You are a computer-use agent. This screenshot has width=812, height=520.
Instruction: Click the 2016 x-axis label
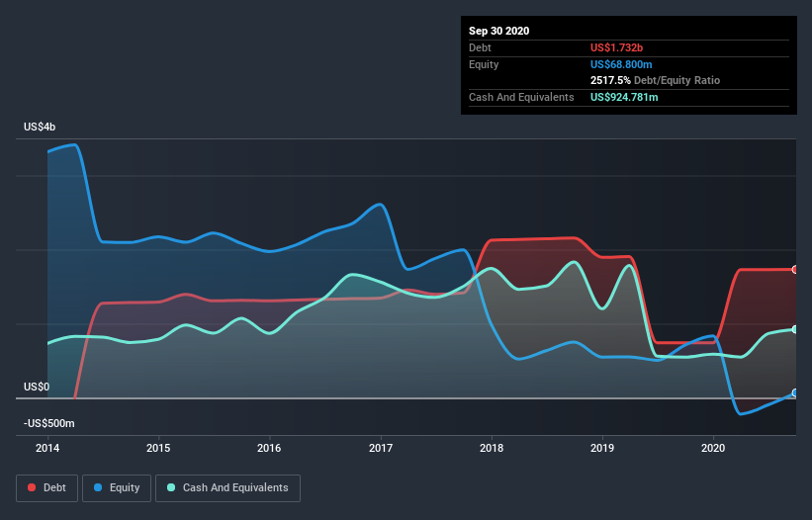pos(269,448)
